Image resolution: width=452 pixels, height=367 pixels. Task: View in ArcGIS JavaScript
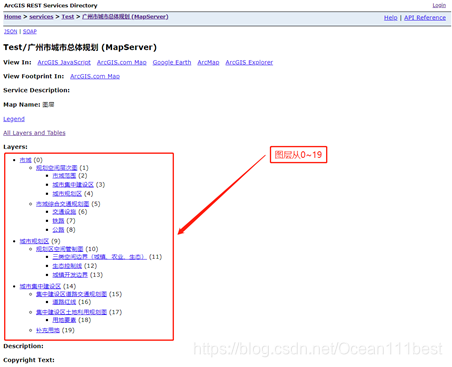coord(64,62)
